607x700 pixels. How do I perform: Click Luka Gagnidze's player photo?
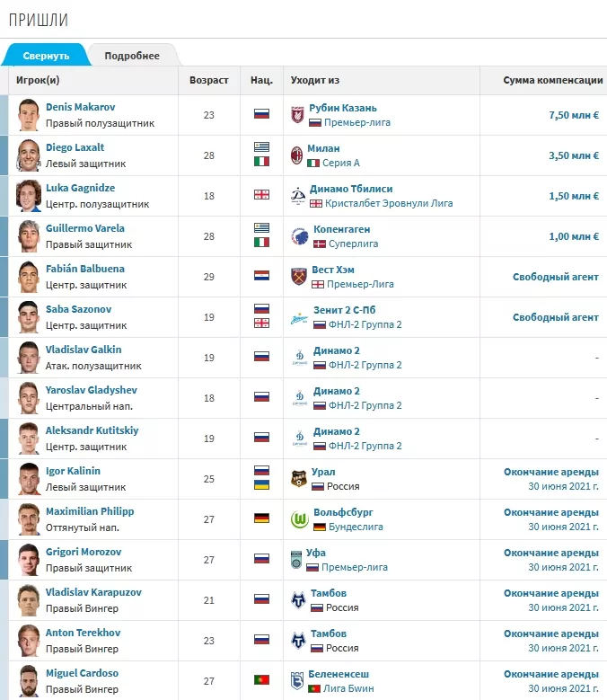(29, 196)
